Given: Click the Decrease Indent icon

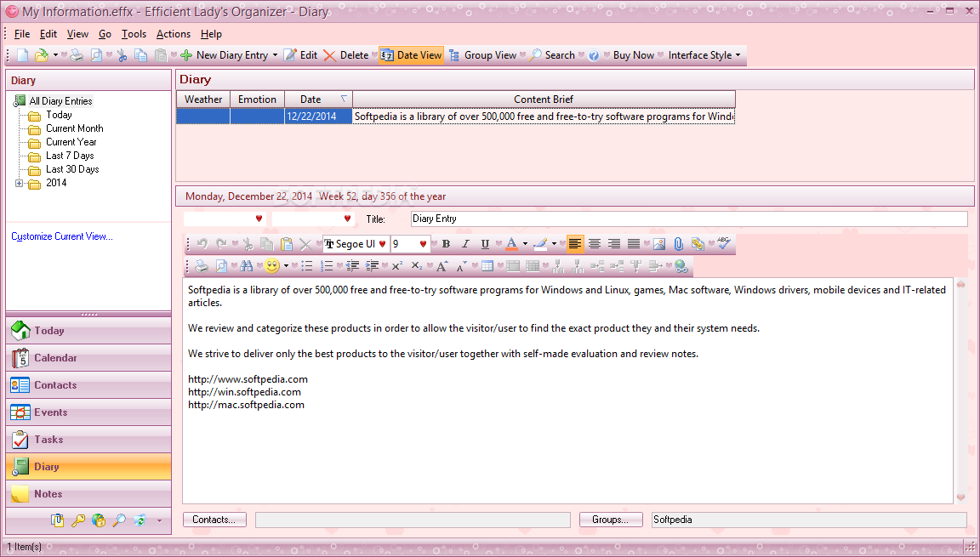Looking at the screenshot, I should (x=352, y=266).
